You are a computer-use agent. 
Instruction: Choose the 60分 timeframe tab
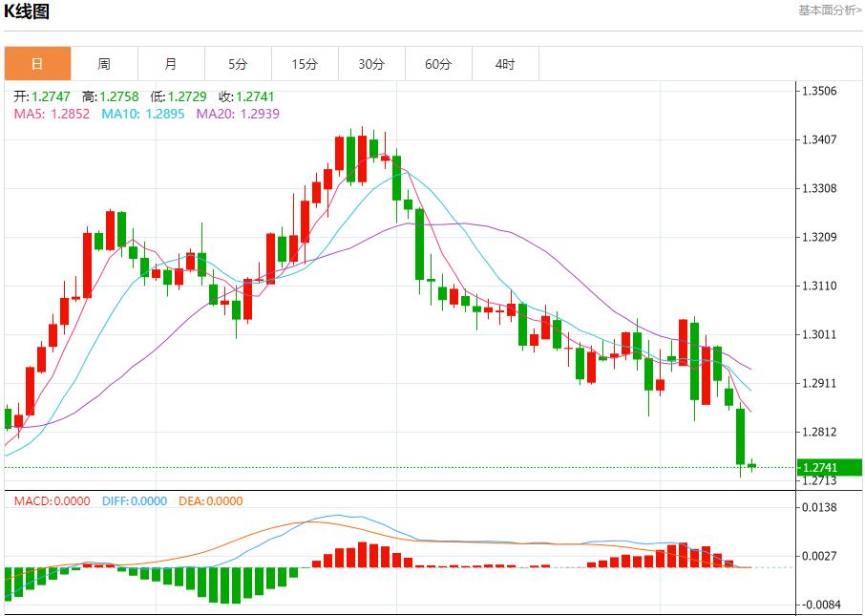tap(438, 64)
